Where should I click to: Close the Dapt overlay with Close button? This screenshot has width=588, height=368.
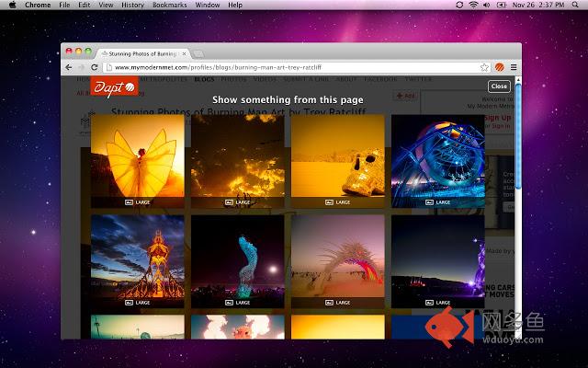(x=499, y=86)
